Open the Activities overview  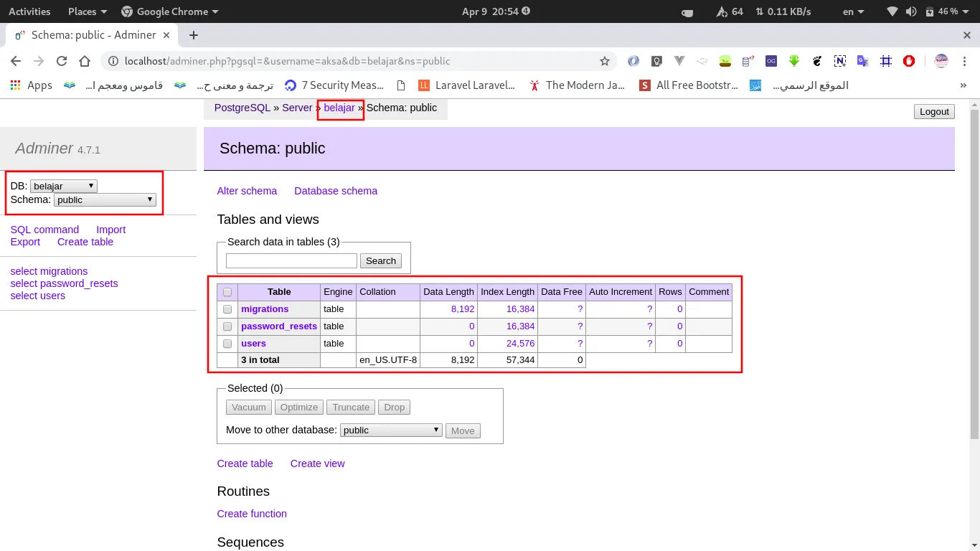[x=29, y=11]
